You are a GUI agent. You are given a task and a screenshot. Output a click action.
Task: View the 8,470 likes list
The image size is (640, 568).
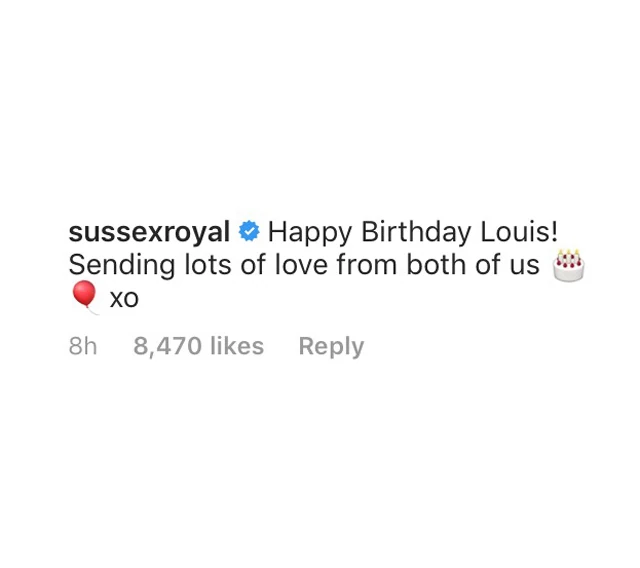point(198,346)
